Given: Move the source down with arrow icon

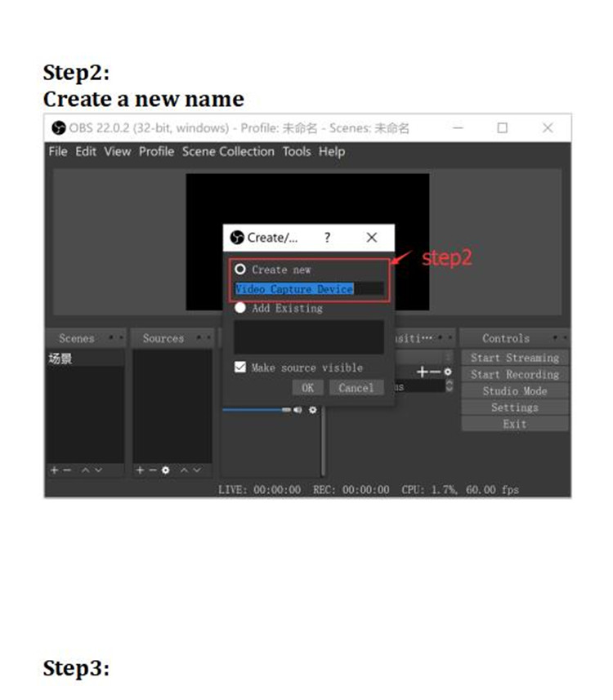Looking at the screenshot, I should point(197,470).
